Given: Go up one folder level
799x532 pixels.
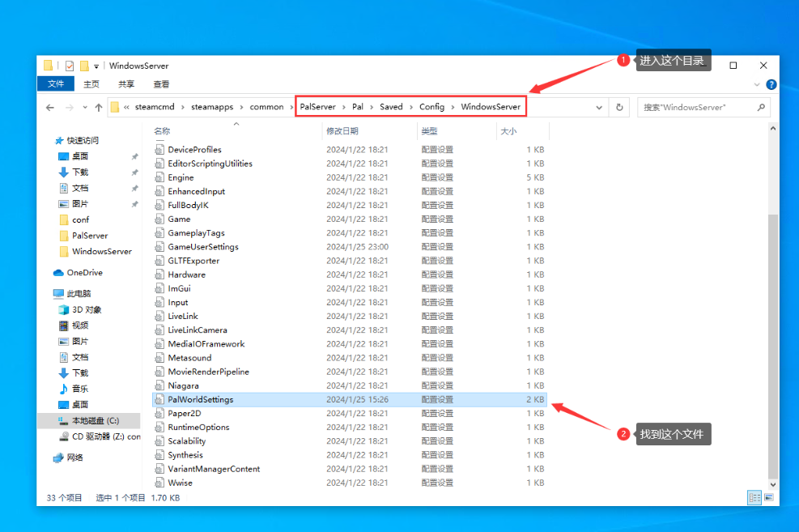Looking at the screenshot, I should [99, 108].
